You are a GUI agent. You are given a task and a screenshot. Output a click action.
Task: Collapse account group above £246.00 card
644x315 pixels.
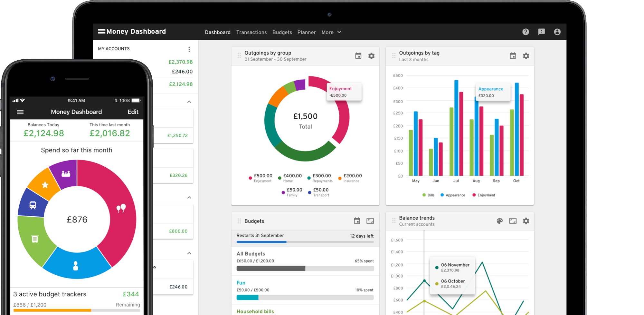(189, 253)
